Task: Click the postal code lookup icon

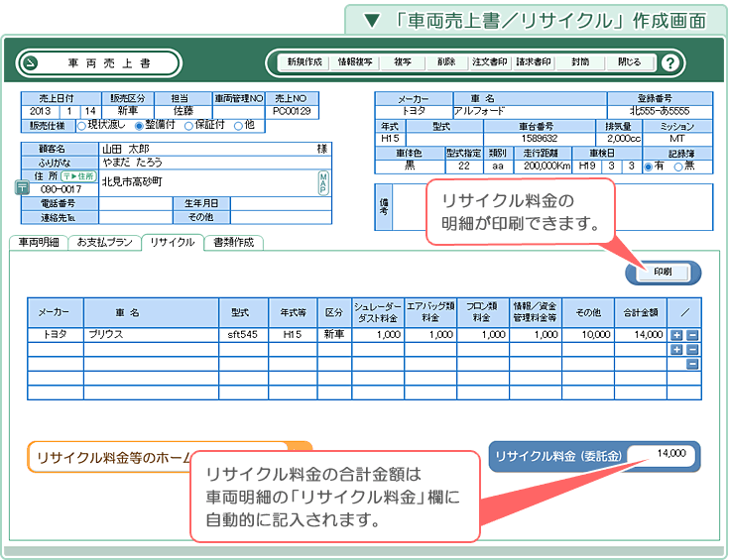Action: (x=22, y=187)
